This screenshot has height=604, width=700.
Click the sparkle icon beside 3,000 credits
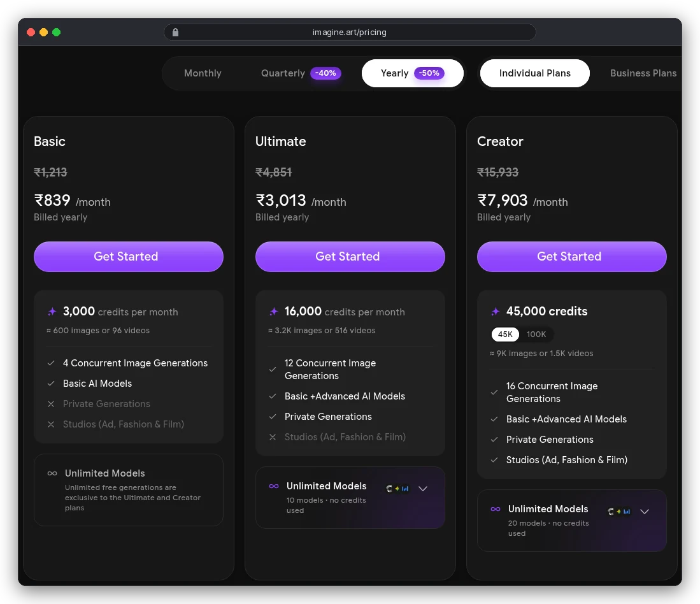point(52,312)
